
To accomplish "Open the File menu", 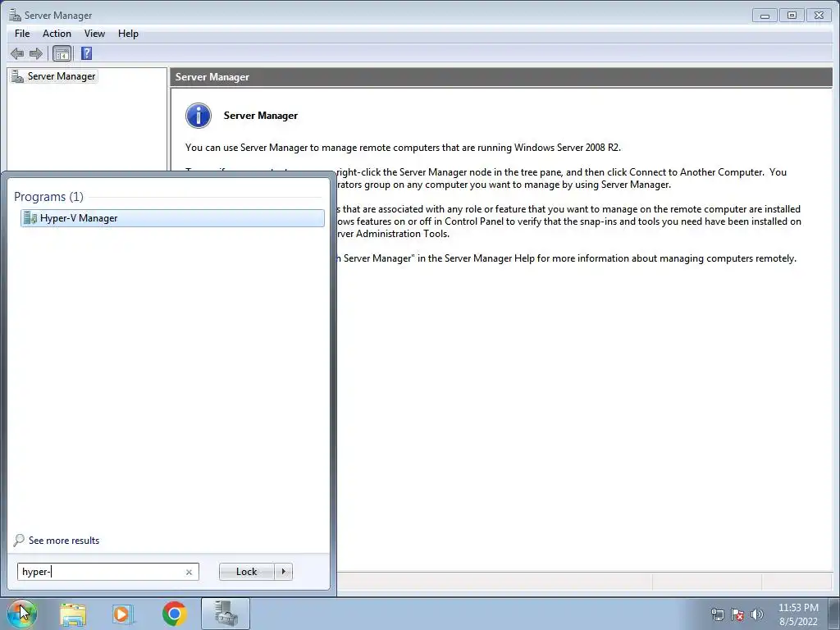I will coord(22,33).
